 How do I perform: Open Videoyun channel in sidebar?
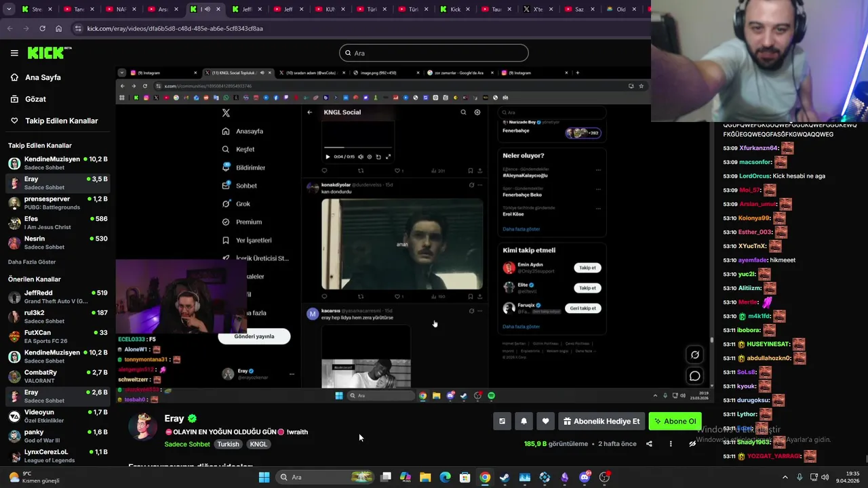pos(58,416)
